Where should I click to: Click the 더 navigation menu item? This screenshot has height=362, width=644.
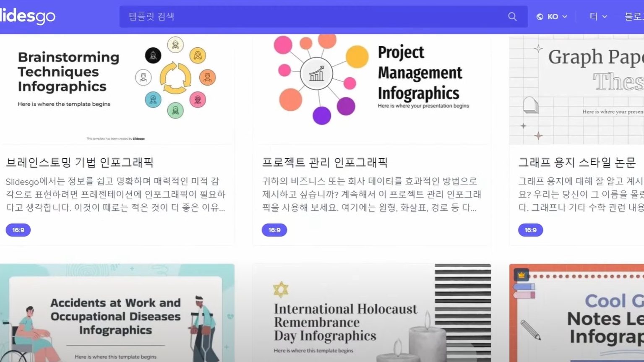point(594,16)
